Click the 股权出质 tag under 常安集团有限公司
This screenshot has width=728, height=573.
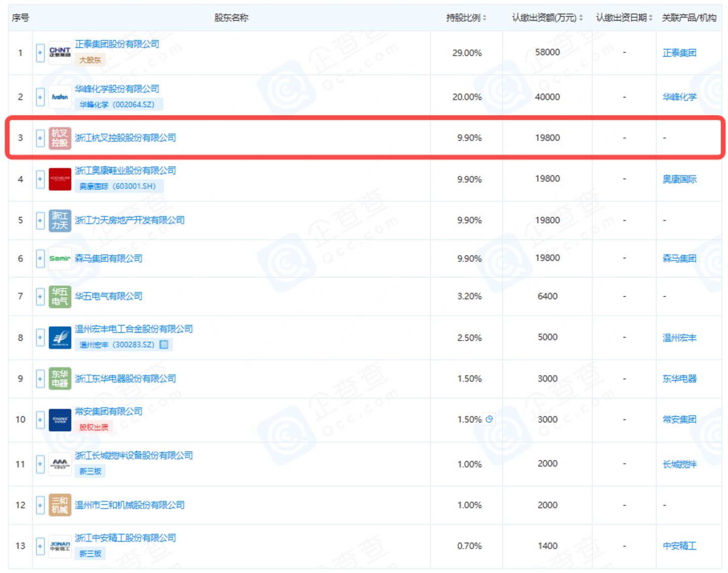tap(94, 427)
